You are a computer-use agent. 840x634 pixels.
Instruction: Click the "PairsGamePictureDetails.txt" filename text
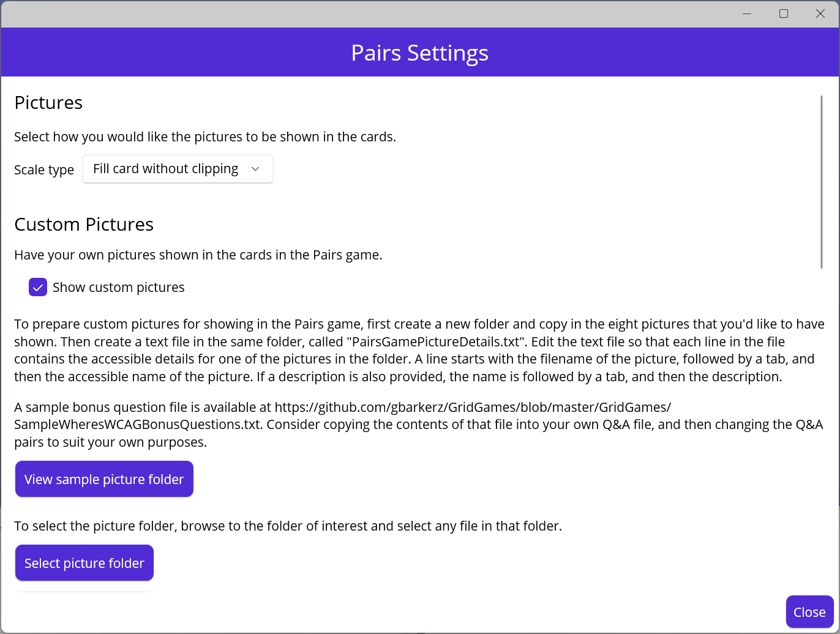point(436,341)
